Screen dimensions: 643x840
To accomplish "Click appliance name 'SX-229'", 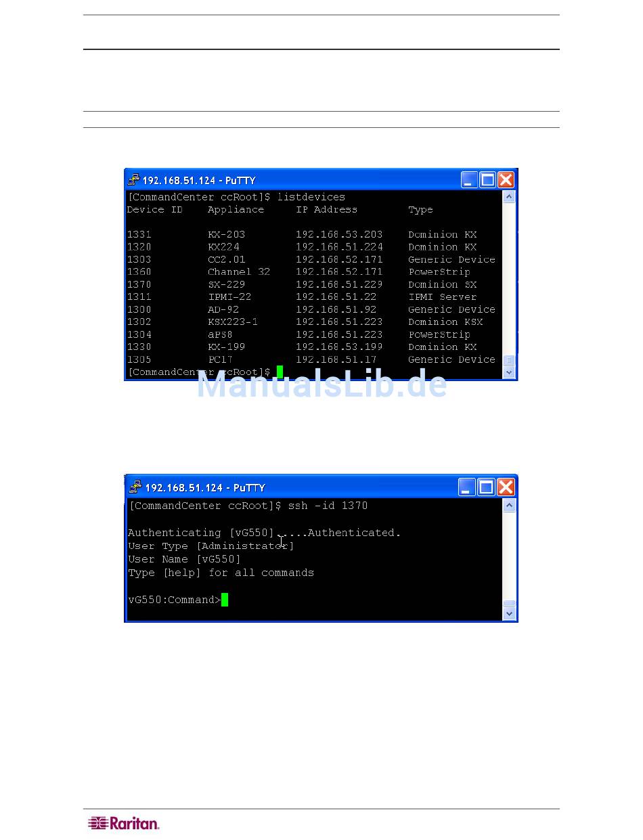I will coord(227,284).
